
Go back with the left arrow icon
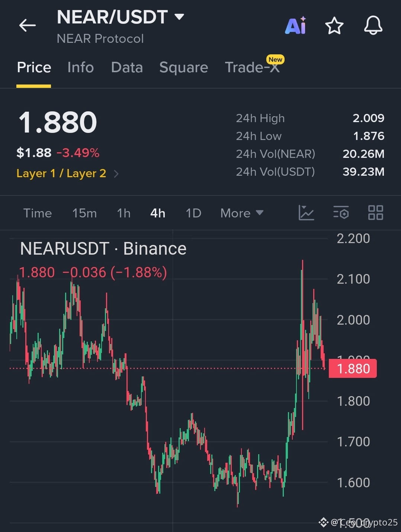(x=28, y=26)
